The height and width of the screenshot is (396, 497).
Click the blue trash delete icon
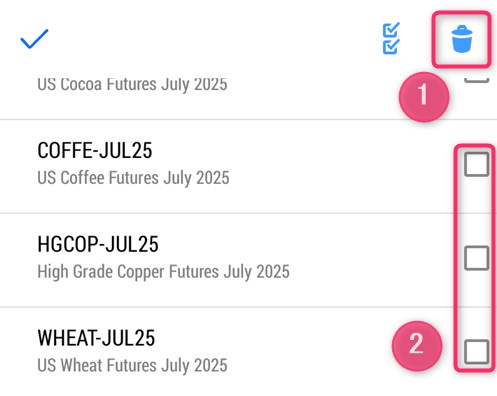(x=462, y=39)
